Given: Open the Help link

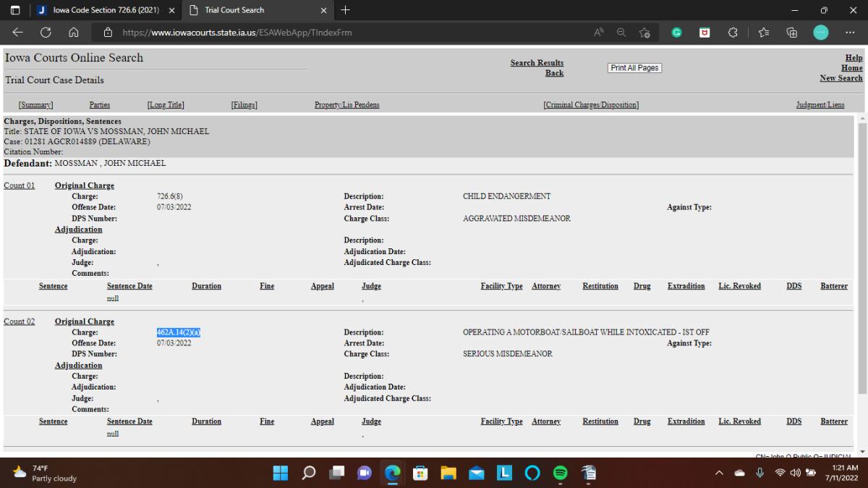Looking at the screenshot, I should [x=854, y=58].
